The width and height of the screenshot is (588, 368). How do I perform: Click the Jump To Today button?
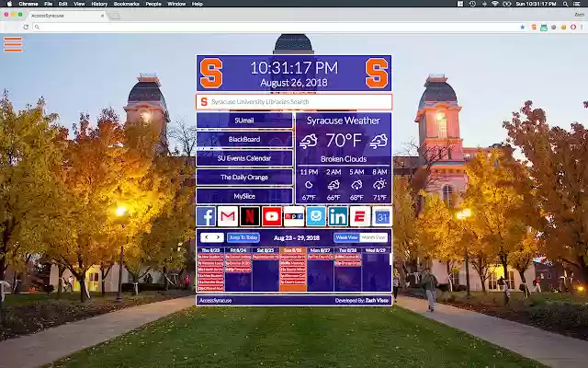pyautogui.click(x=243, y=237)
